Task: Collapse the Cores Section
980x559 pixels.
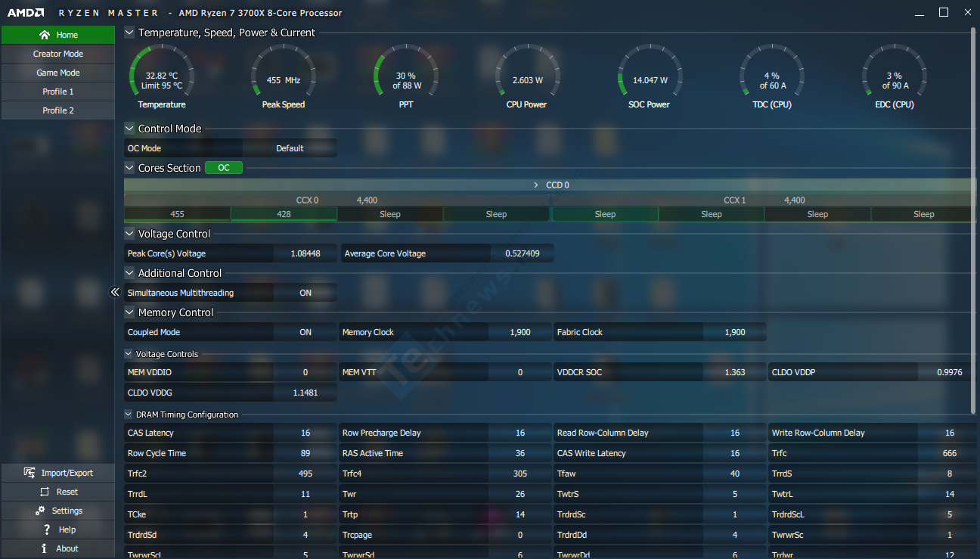Action: point(129,168)
